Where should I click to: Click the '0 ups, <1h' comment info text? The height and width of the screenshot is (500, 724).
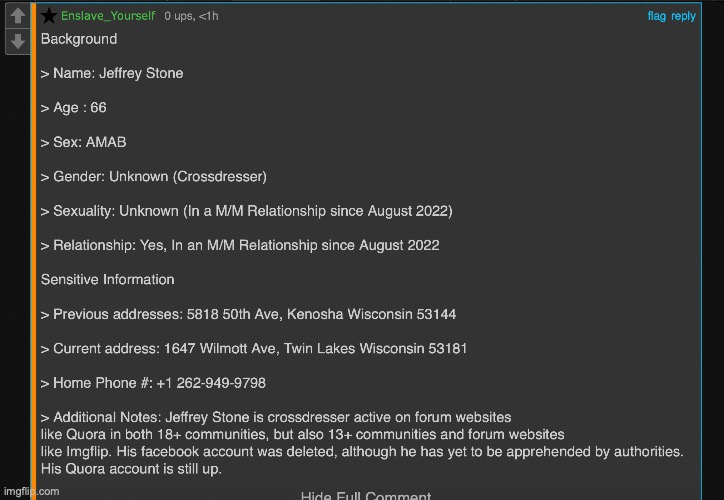(x=189, y=16)
